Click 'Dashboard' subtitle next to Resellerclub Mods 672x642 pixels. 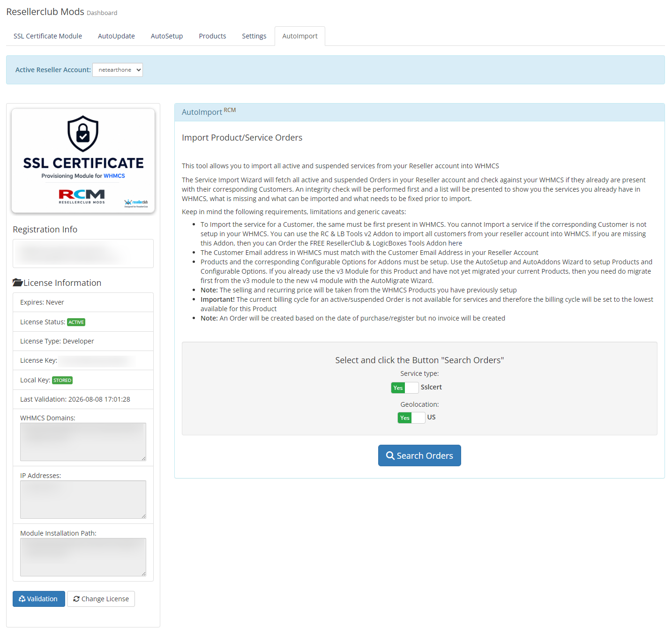point(102,13)
